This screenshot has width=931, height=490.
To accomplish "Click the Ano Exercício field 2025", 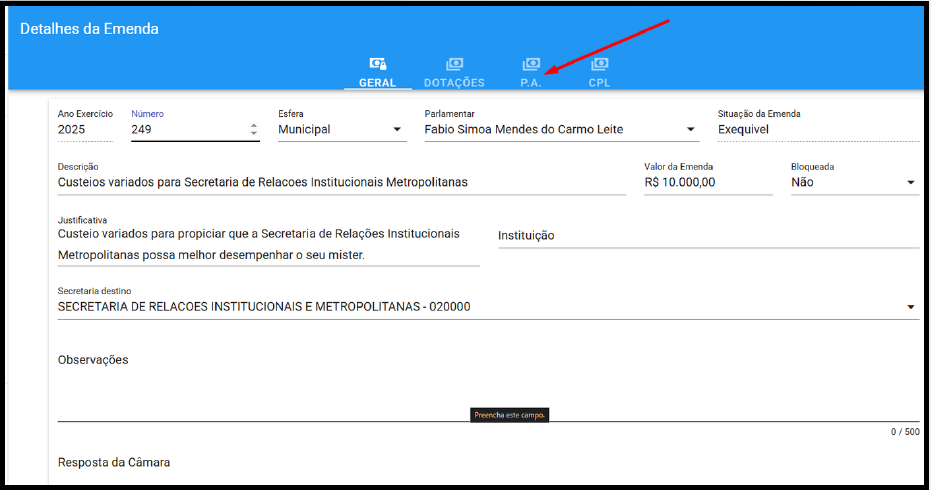I will pyautogui.click(x=85, y=129).
